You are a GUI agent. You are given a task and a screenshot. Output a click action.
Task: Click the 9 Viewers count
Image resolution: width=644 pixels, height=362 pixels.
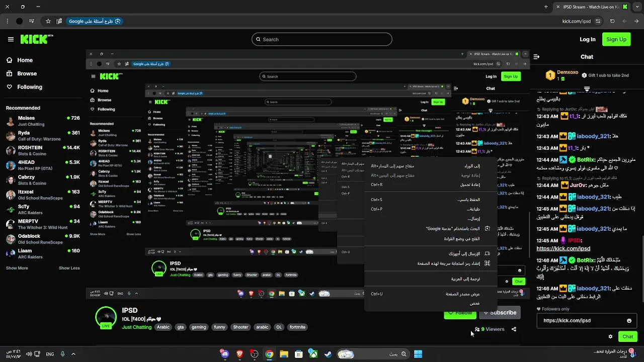[x=490, y=329]
